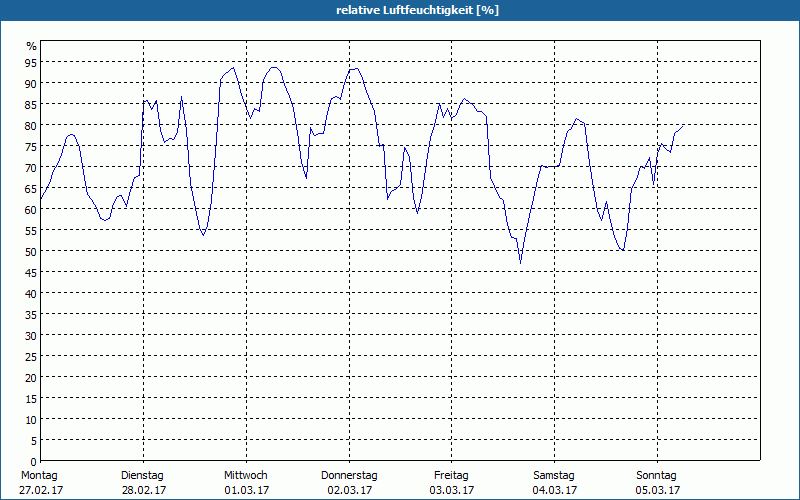This screenshot has height=500, width=800.
Task: Select the 'Mittwoch' day label
Action: (245, 476)
